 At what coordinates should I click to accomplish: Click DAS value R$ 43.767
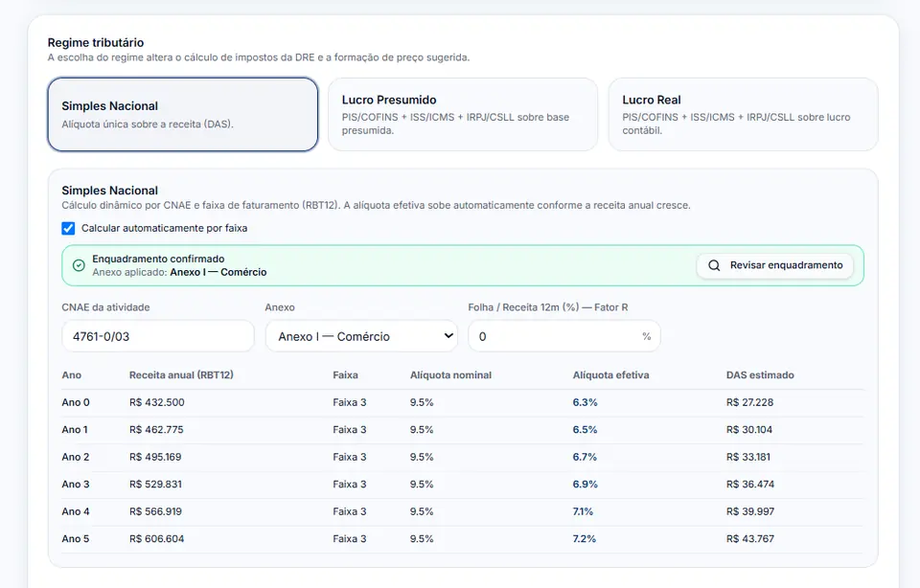click(x=750, y=539)
